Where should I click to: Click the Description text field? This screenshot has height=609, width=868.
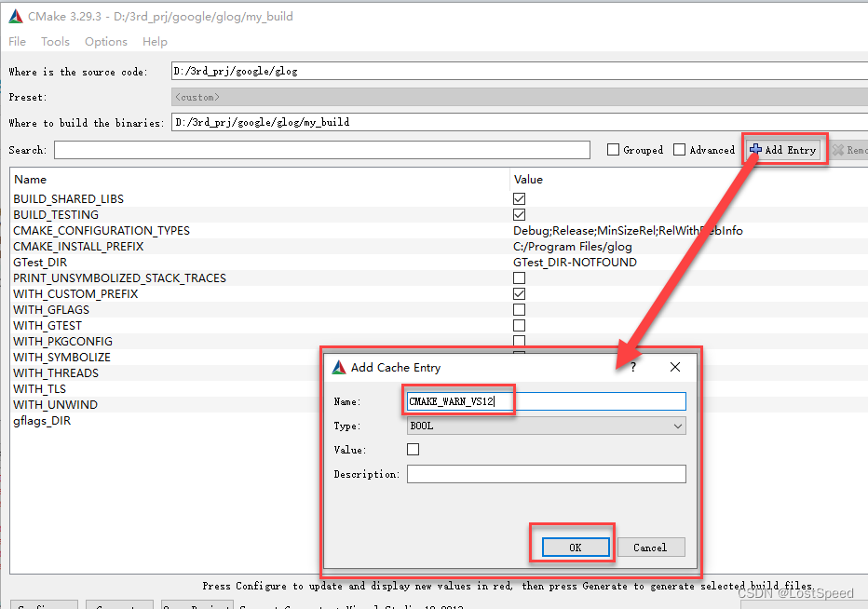[547, 474]
